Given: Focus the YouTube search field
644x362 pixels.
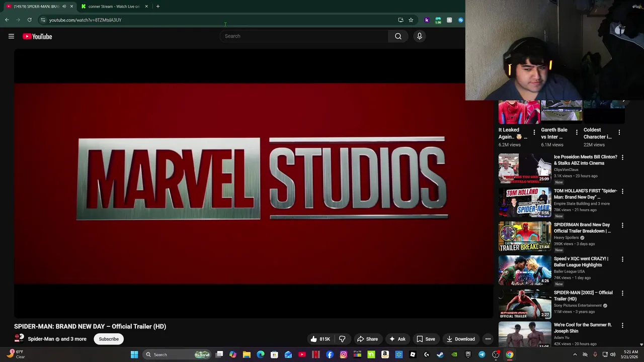Looking at the screenshot, I should point(304,36).
